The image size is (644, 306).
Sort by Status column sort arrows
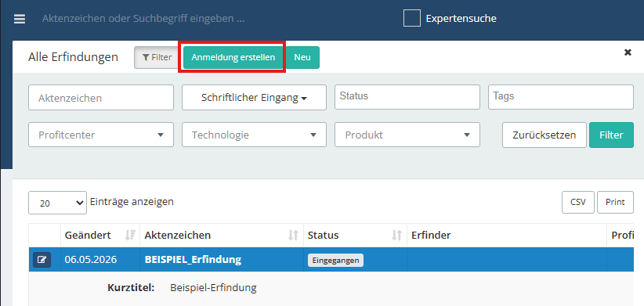(x=396, y=235)
